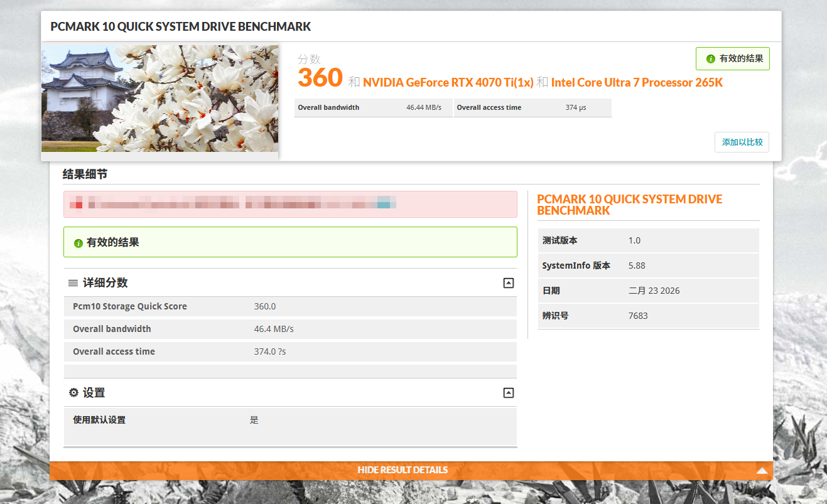Click the large score 360
The height and width of the screenshot is (504, 827).
[x=320, y=78]
